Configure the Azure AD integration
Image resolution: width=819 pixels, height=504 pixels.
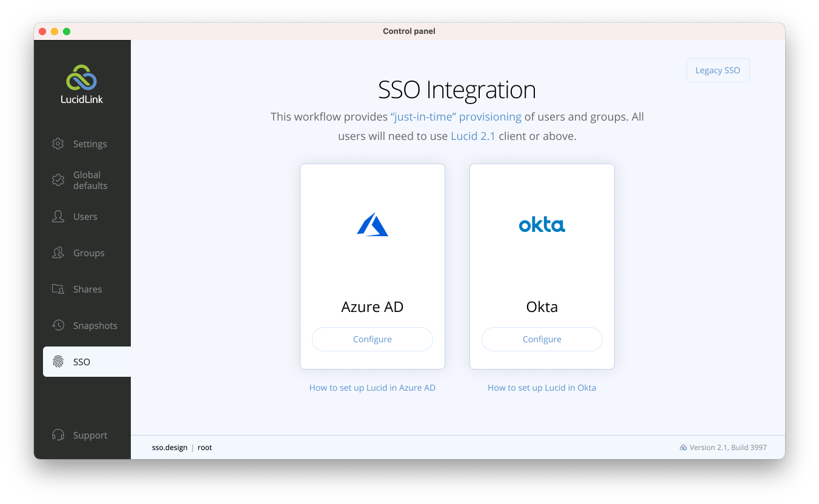373,339
